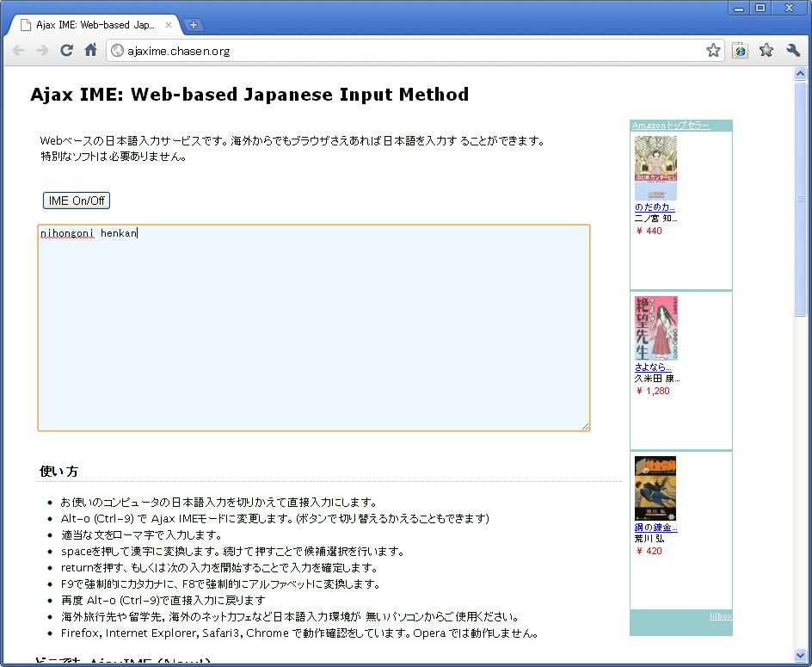Viewport: 812px width, 667px height.
Task: Click the lilbox link in the sidebar footer
Action: (720, 616)
